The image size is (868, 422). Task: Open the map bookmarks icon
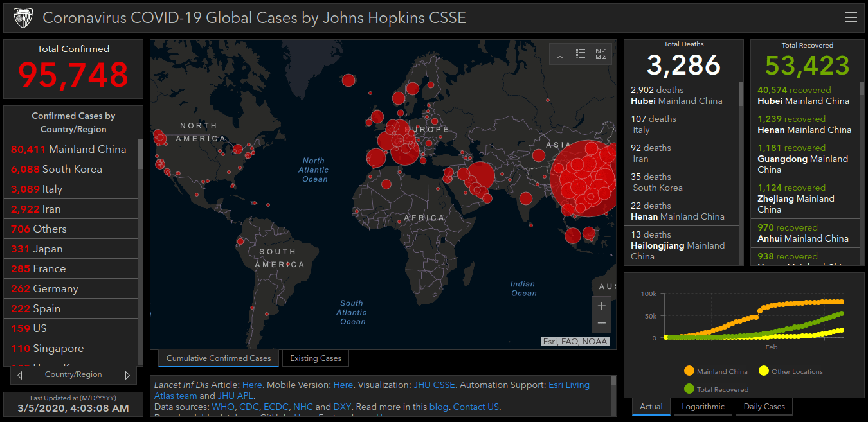[x=560, y=54]
